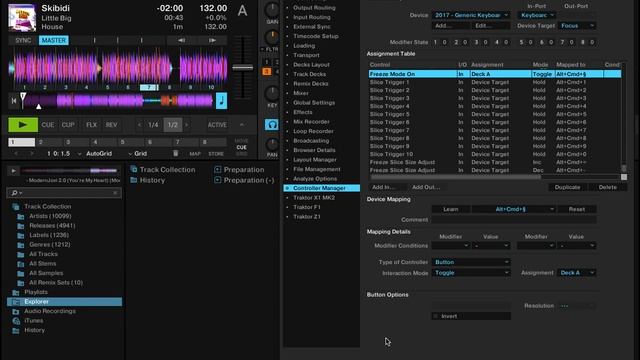Screen dimensions: 640x360
Task: Open the Traktor X1 MK2 preferences page
Action: pos(314,198)
